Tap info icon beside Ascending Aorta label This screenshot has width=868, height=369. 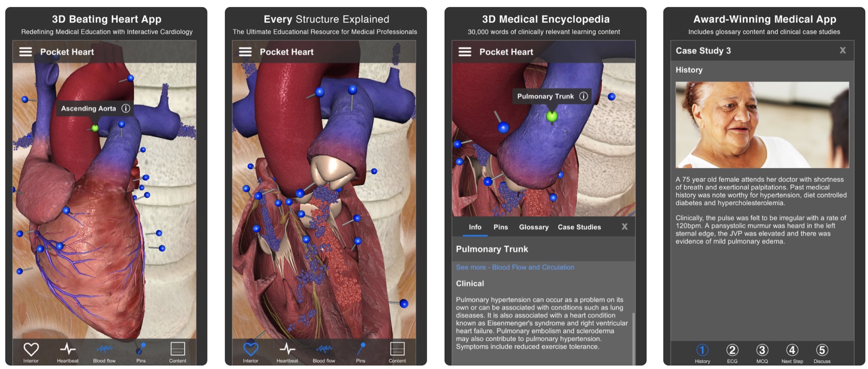[x=126, y=109]
